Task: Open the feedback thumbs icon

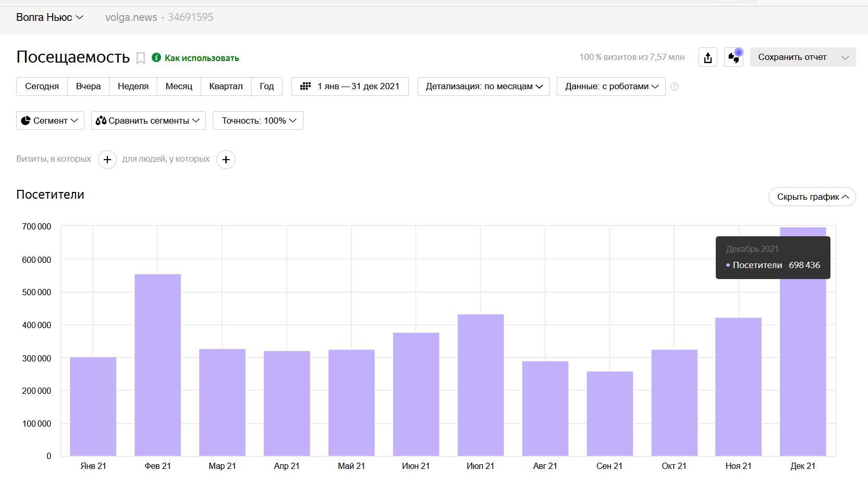Action: tap(733, 57)
